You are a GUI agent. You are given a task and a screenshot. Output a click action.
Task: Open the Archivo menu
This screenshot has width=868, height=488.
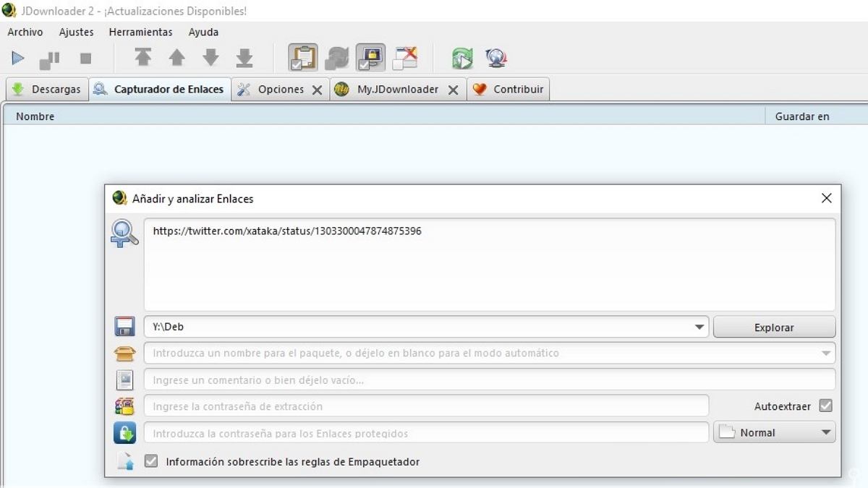(25, 32)
